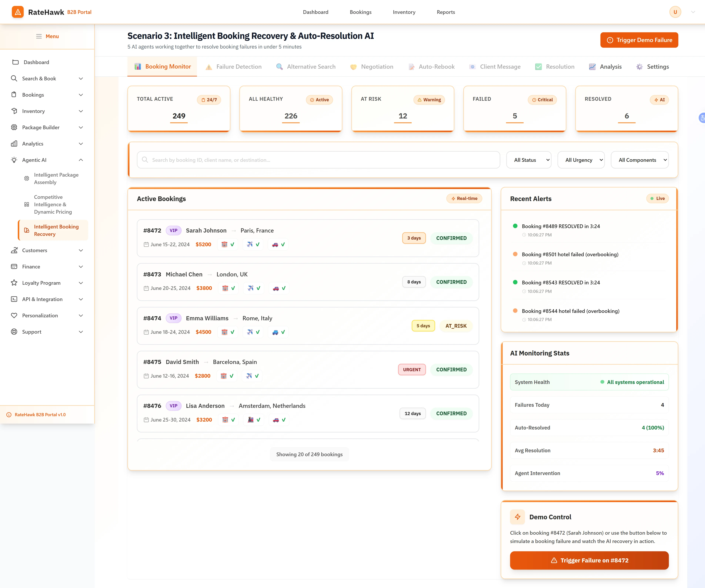The image size is (705, 588).
Task: Click the Negotiation handshake icon
Action: 353,66
